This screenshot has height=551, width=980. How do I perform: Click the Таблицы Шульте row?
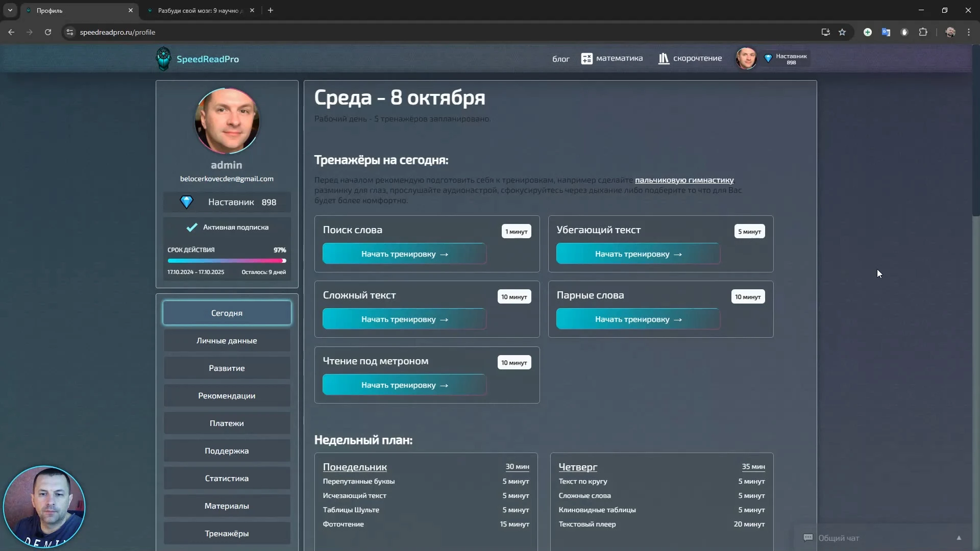pos(426,510)
